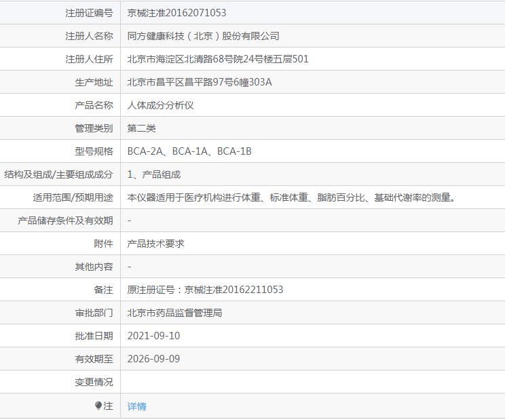Image resolution: width=505 pixels, height=420 pixels.
Task: Select address 北京市海淀区北清路68号院24号楼五层501
Action: [x=218, y=59]
